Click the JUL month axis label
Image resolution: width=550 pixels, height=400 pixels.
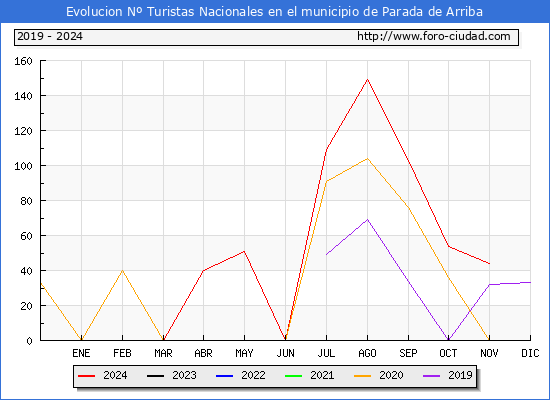[326, 353]
